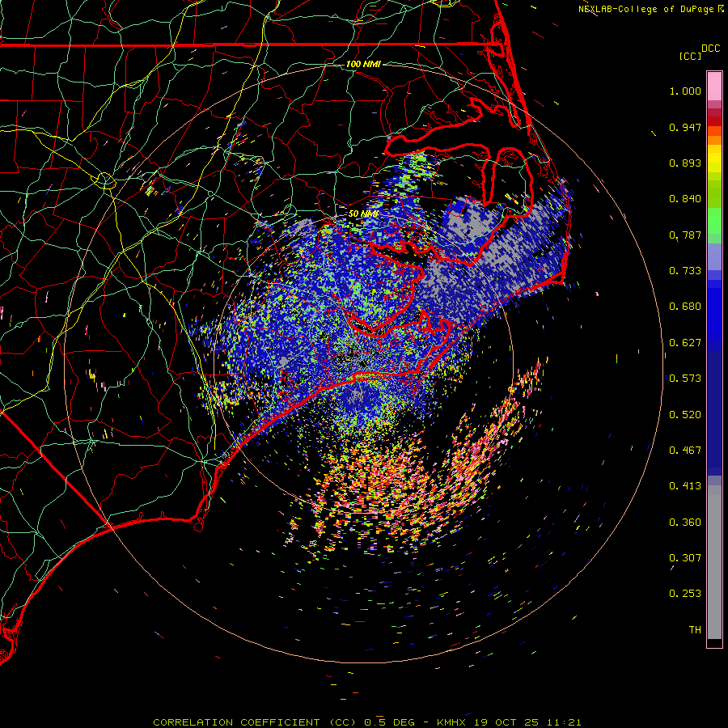Click the 0.840 legend value
The width and height of the screenshot is (728, 728).
[685, 199]
